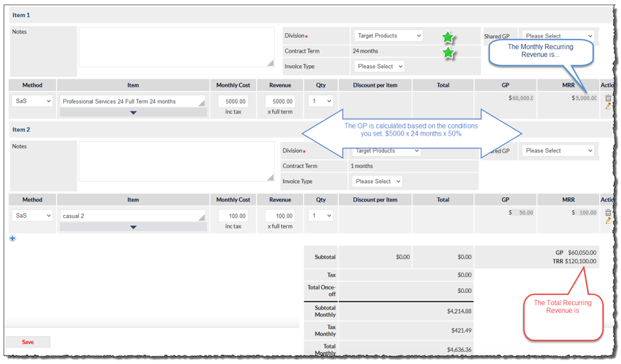This screenshot has width=621, height=364.
Task: Open Invoice Type dropdown in Item 1
Action: click(x=378, y=67)
